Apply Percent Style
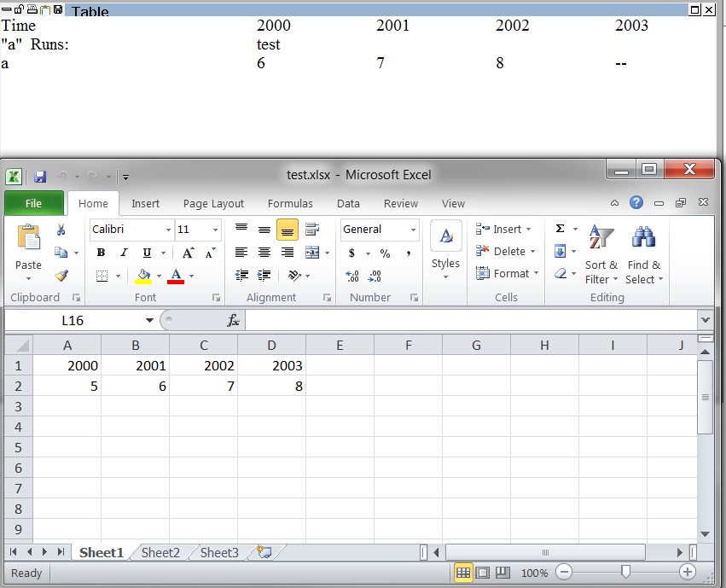 coord(385,253)
